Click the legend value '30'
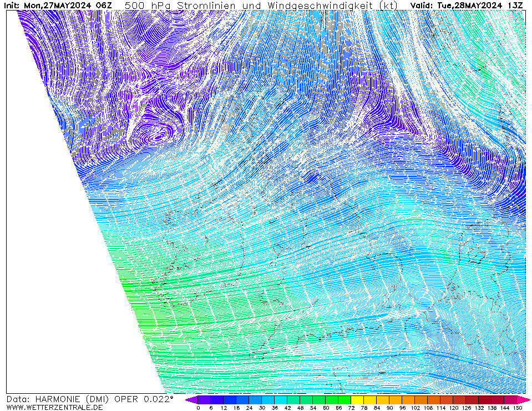 262,408
